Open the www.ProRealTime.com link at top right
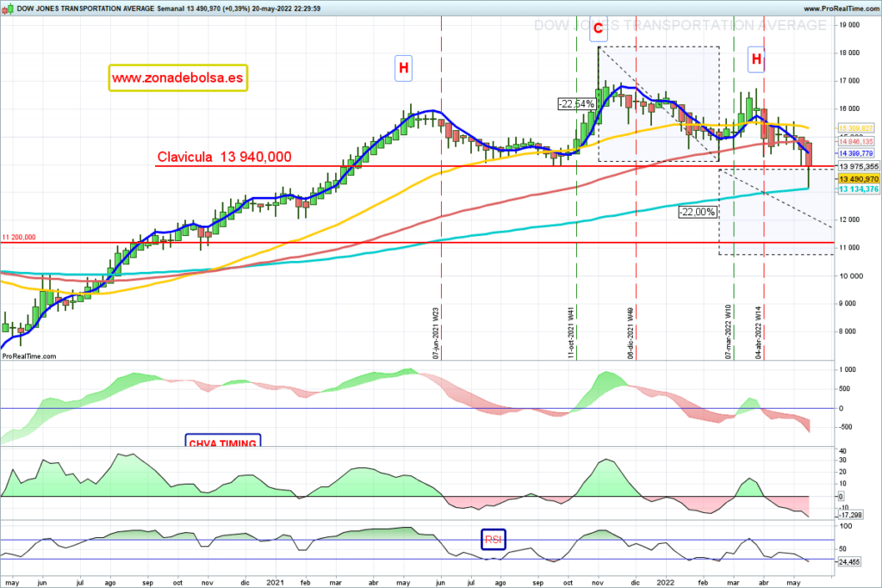882x588 pixels. 841,9
